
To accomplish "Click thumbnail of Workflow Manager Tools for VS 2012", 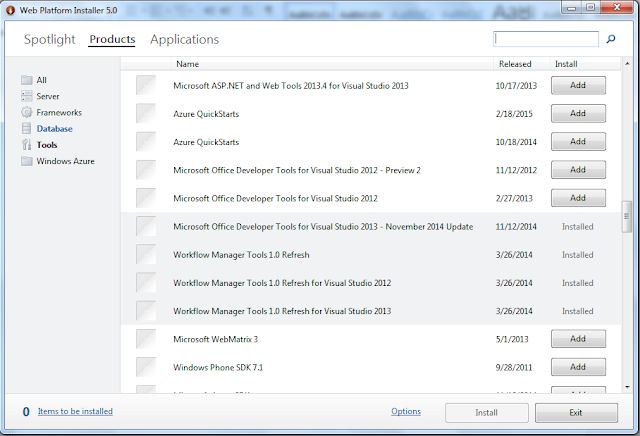I will [146, 283].
